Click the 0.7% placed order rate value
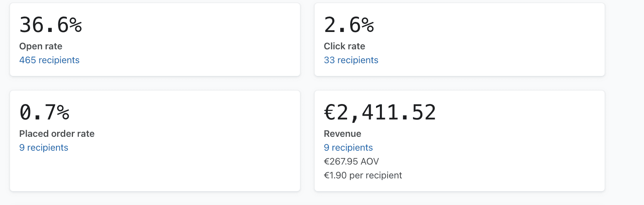The image size is (644, 205). [x=44, y=113]
